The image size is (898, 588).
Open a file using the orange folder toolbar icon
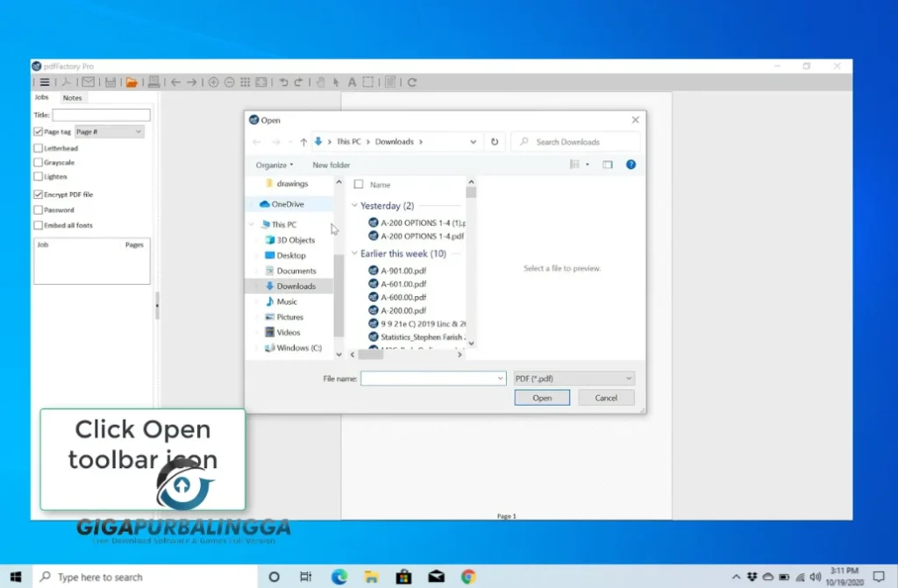point(132,81)
